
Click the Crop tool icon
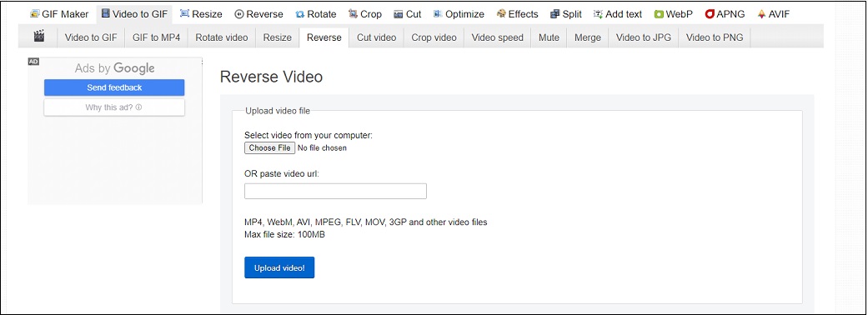pos(353,14)
